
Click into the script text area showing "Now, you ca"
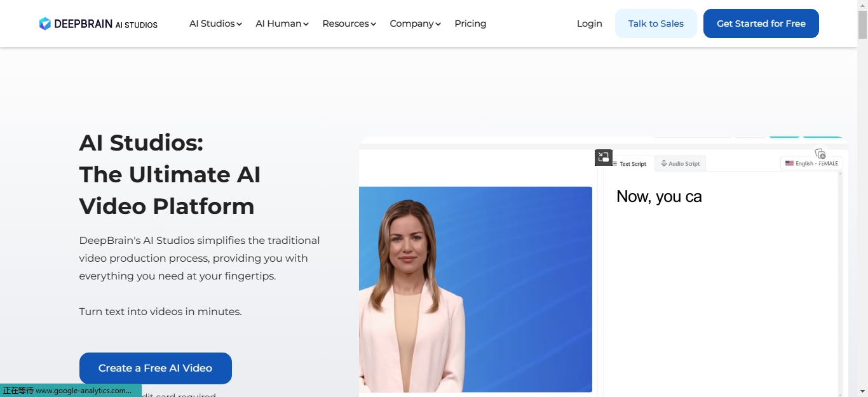click(x=721, y=284)
